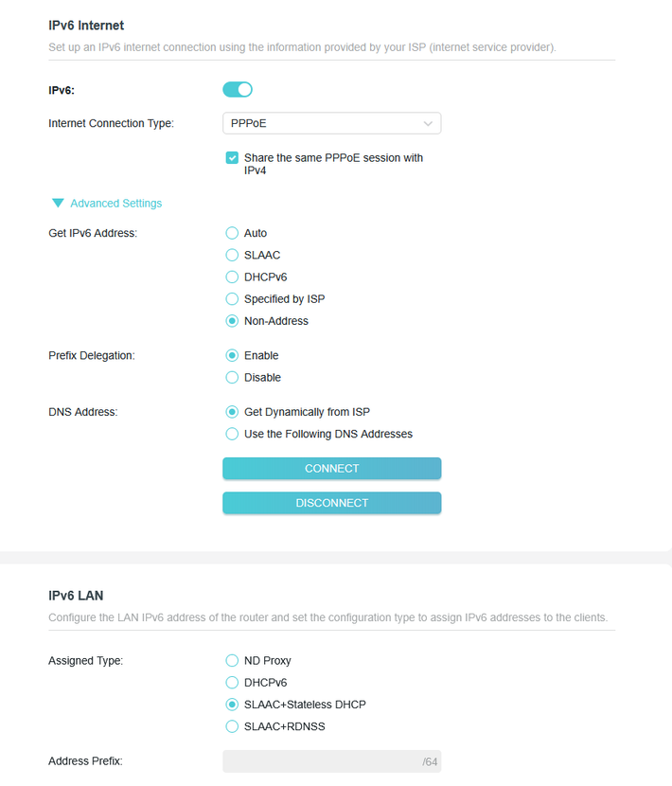Select the Non-Address radio button

tap(232, 321)
